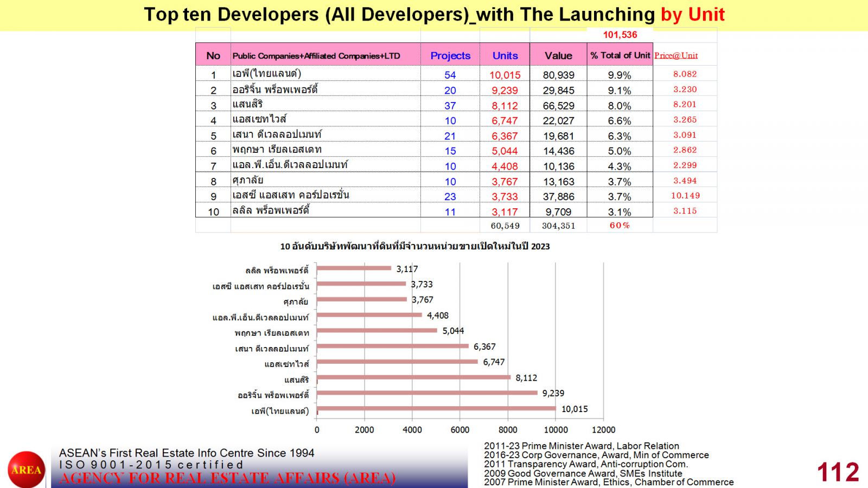
Task: Click the chart bar labeled 3,767
Action: pos(362,299)
